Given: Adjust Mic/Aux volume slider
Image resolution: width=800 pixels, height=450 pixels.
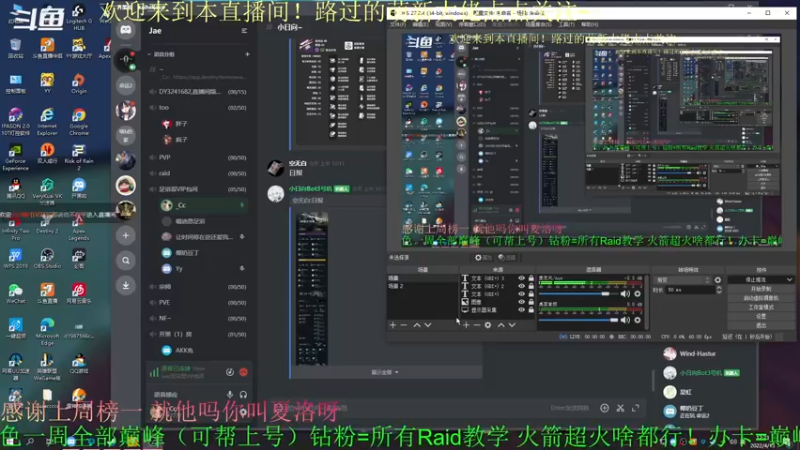Looking at the screenshot, I should click(578, 294).
